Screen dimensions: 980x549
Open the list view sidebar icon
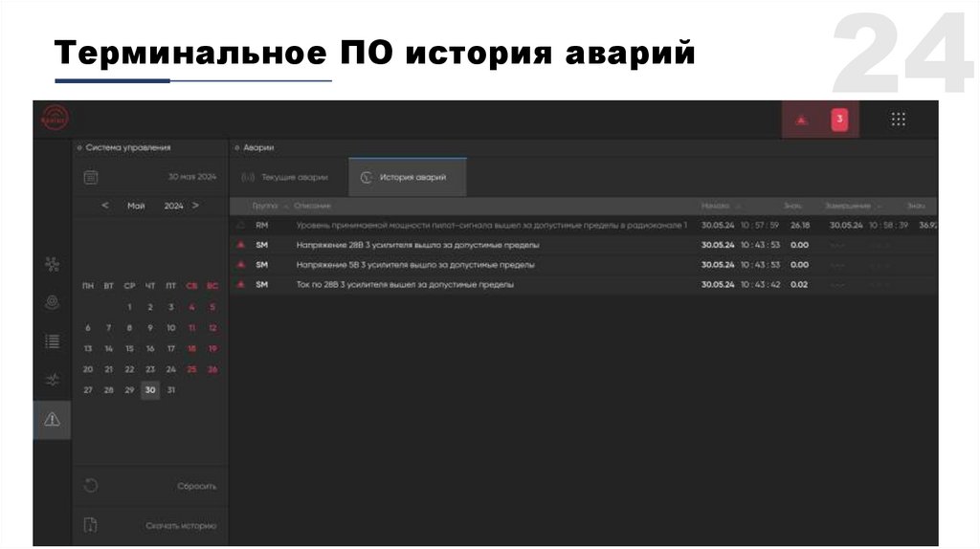53,341
